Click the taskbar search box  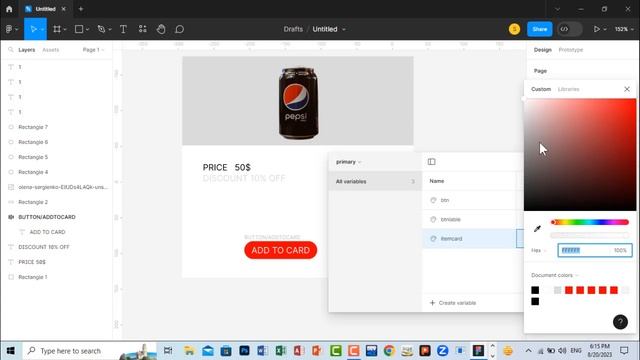89,351
